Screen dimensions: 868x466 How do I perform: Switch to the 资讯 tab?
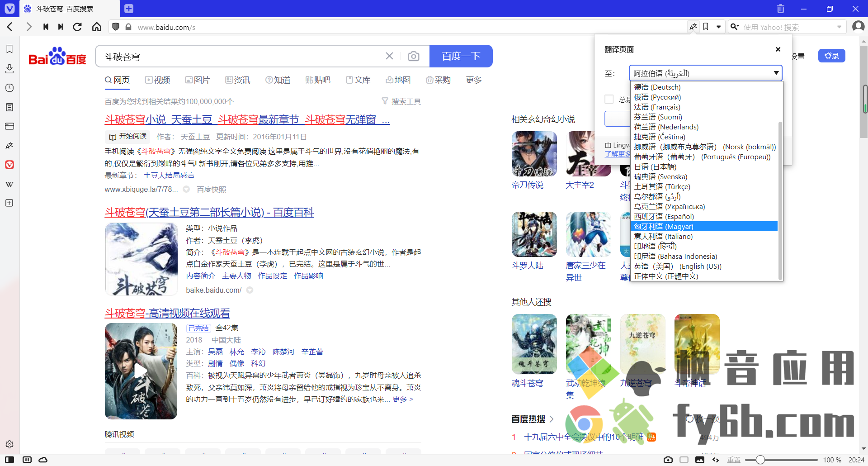click(238, 80)
